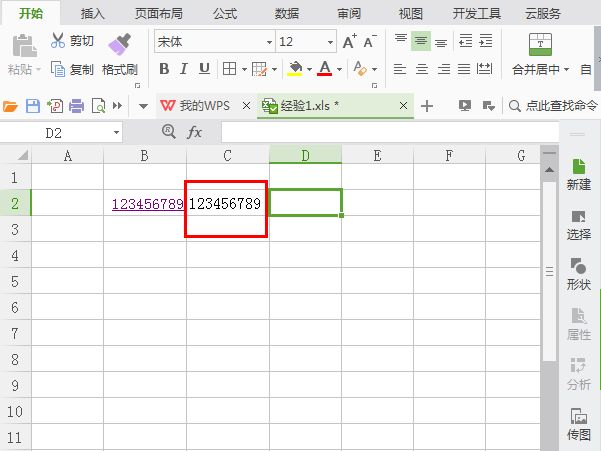Set top vertical alignment
This screenshot has height=451, width=601.
click(401, 40)
